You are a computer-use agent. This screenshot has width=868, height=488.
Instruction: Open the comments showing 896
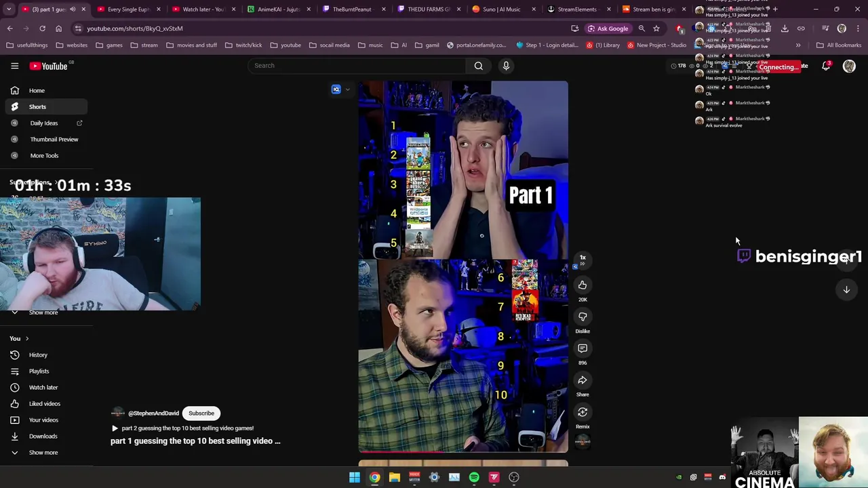[x=583, y=348]
